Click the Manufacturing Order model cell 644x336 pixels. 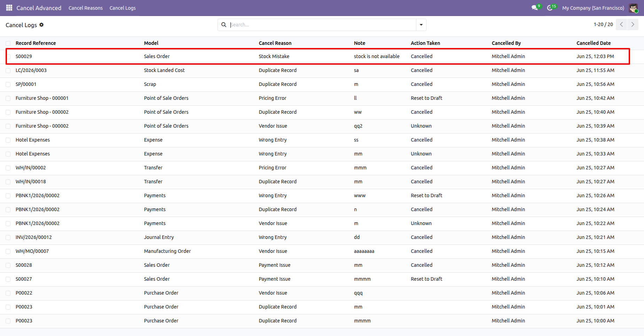167,251
